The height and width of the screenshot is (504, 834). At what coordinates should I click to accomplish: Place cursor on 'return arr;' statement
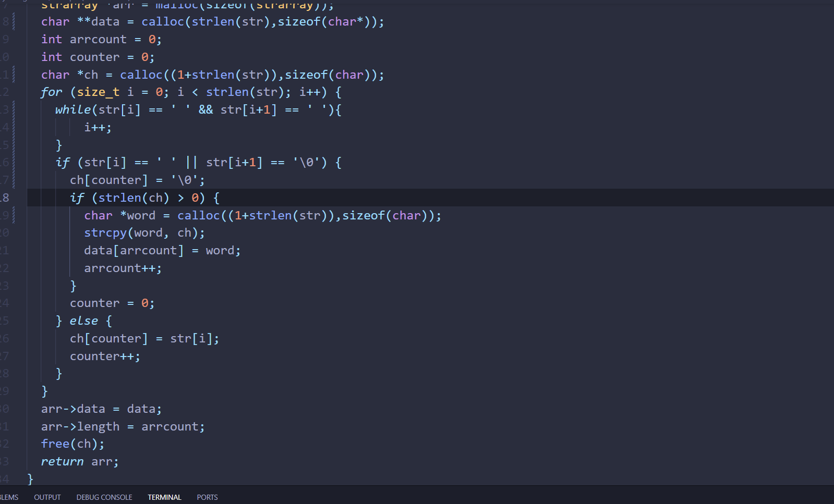click(x=80, y=462)
